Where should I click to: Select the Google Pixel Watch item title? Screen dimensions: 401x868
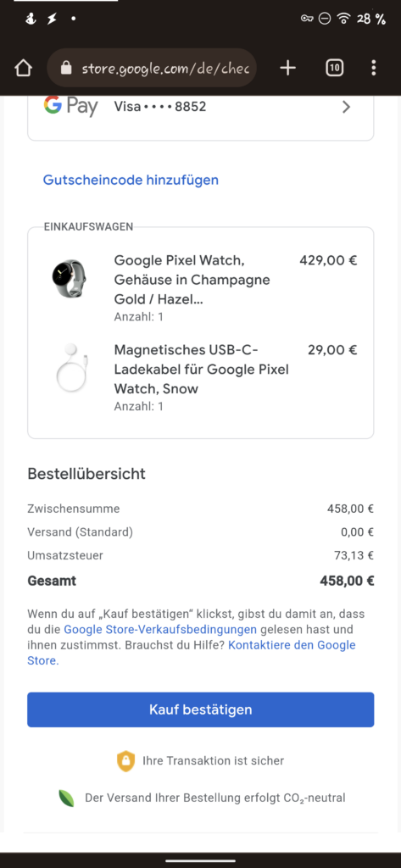click(192, 280)
